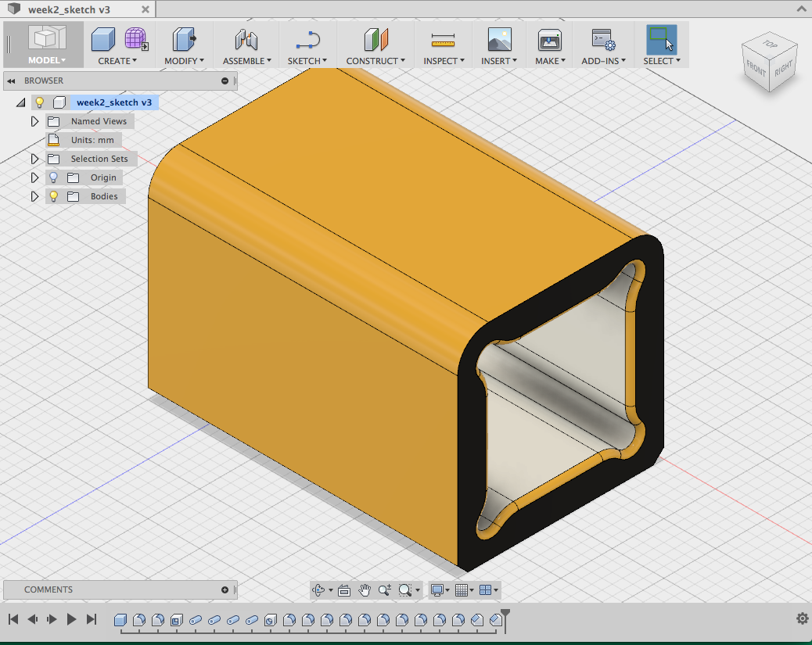Collapse the week2_sketch v3 root node
The width and height of the screenshot is (812, 645).
click(20, 102)
